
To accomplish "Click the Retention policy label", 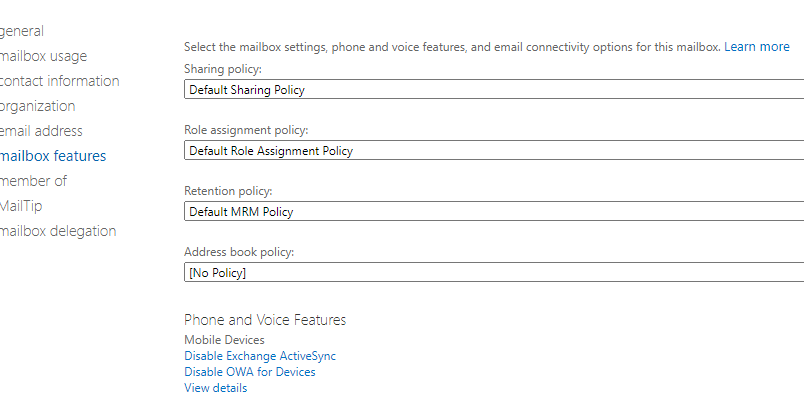I will 228,190.
